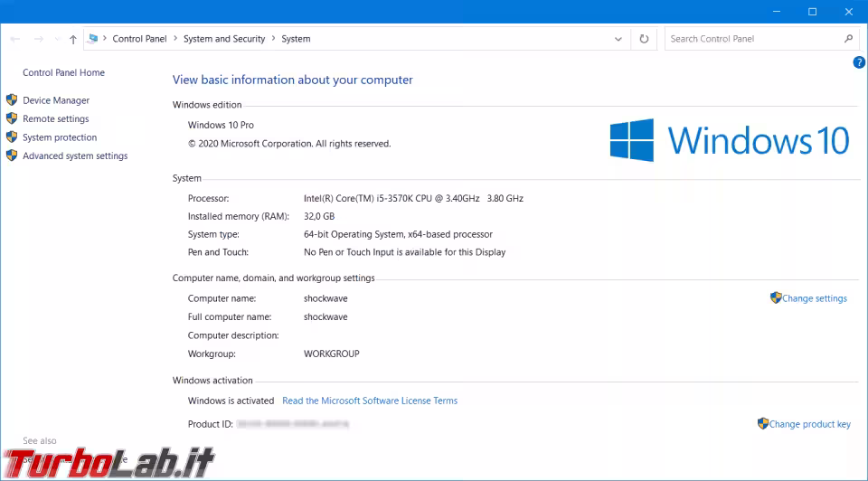This screenshot has width=868, height=481.
Task: Refresh the page using the address bar refresh icon
Action: point(644,39)
